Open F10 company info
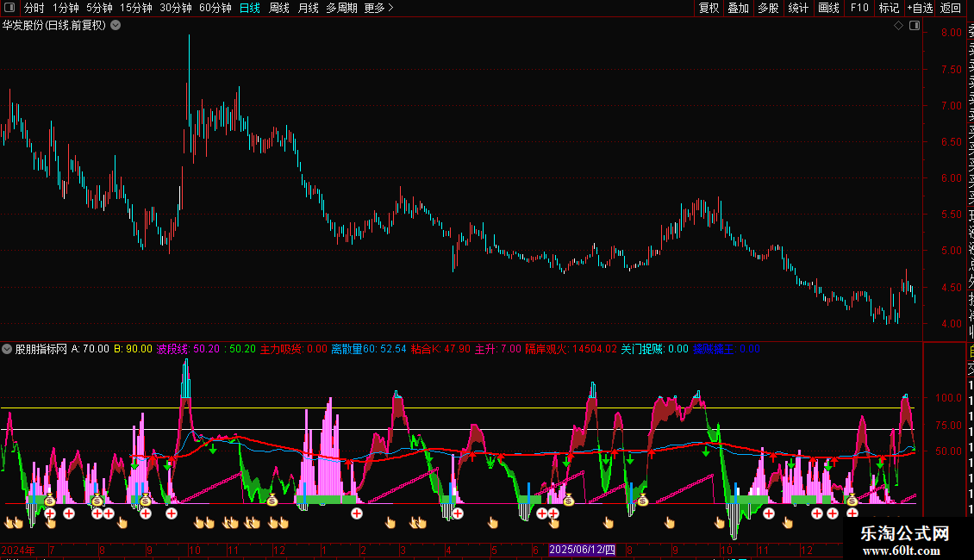Screen dimensions: 974x560 (859, 8)
